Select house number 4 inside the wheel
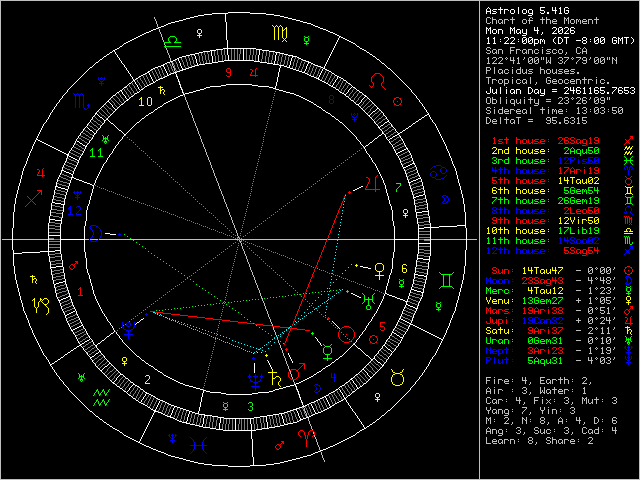The image size is (640, 480). (x=333, y=378)
